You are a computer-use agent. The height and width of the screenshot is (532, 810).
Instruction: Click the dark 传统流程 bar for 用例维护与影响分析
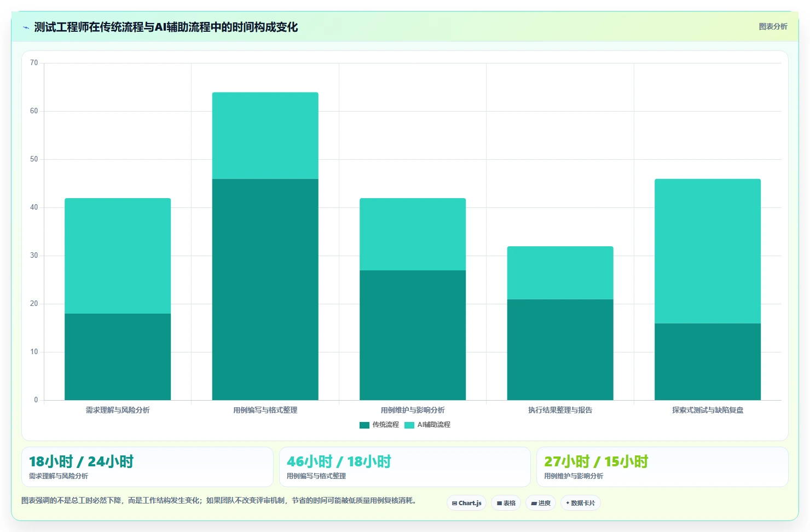click(x=413, y=335)
